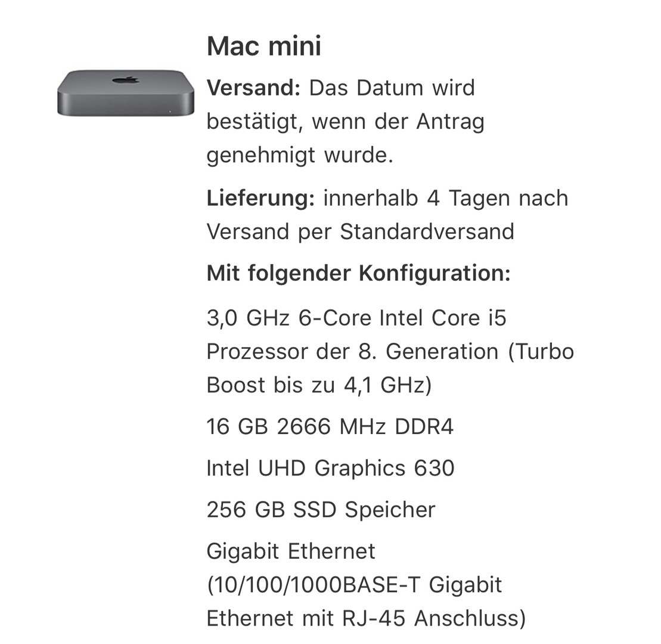Click the "Das Datum wird" shipping text

click(x=392, y=88)
